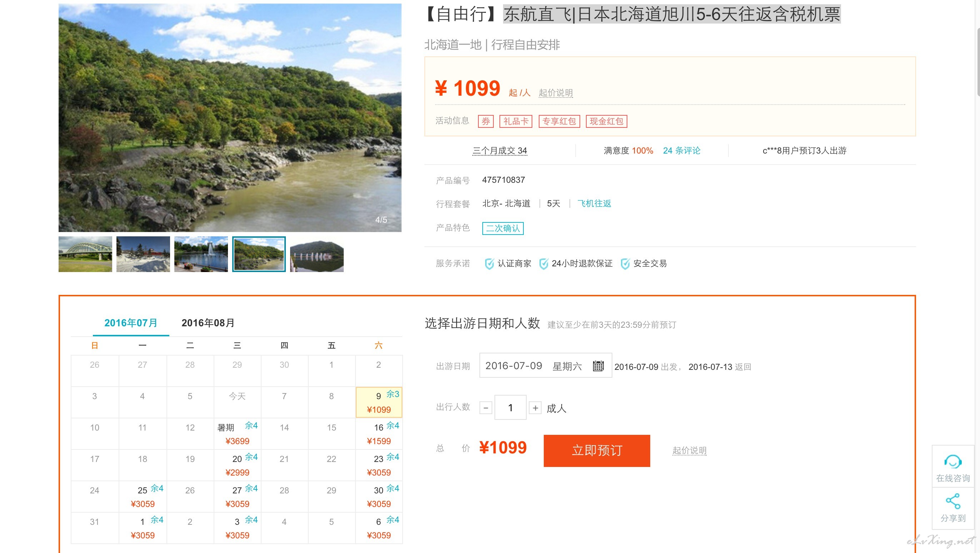Screen dimensions: 980x553
Task: Select July 25 departure priced ¥3059
Action: 142,496
